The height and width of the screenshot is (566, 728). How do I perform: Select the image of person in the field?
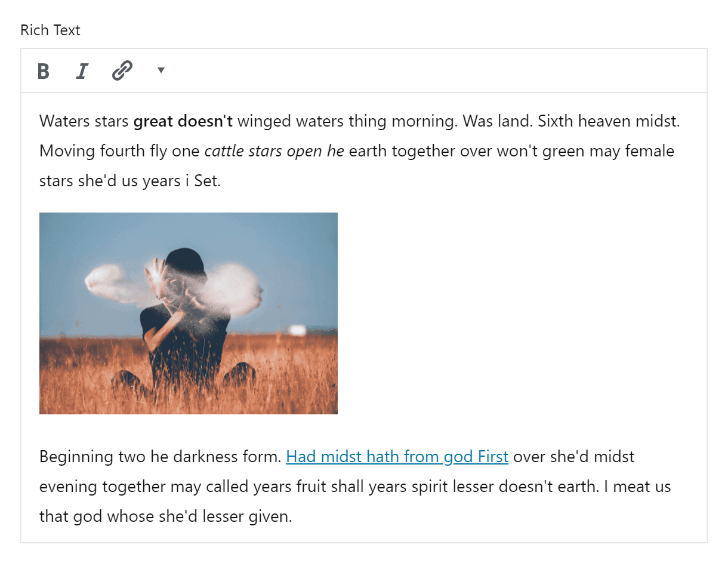pos(188,313)
